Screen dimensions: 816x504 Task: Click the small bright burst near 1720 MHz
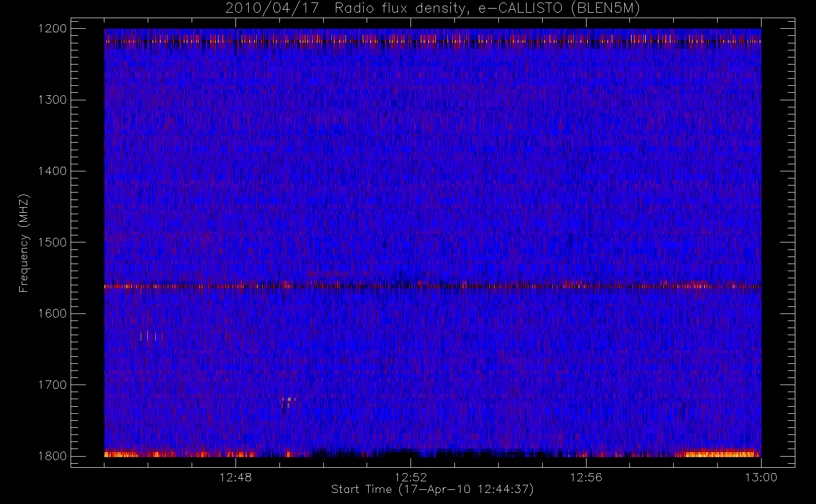pyautogui.click(x=289, y=402)
